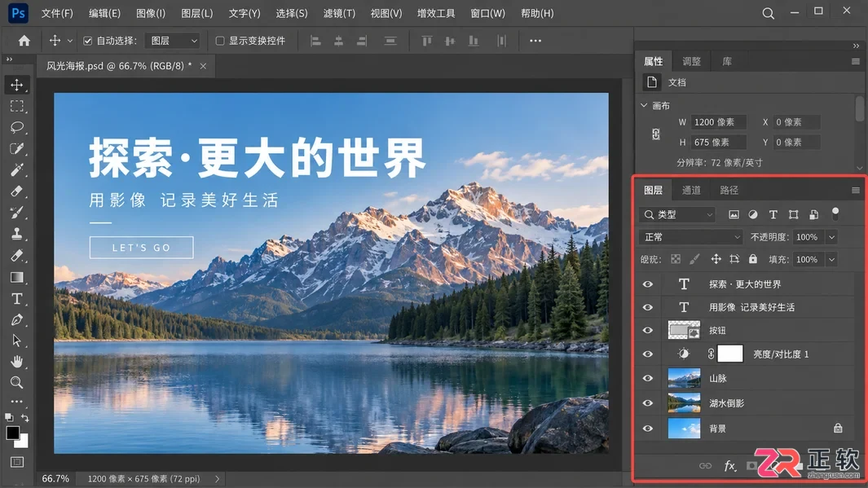Open the status bar info arrow
Screen dimensions: 868x488
coord(217,478)
